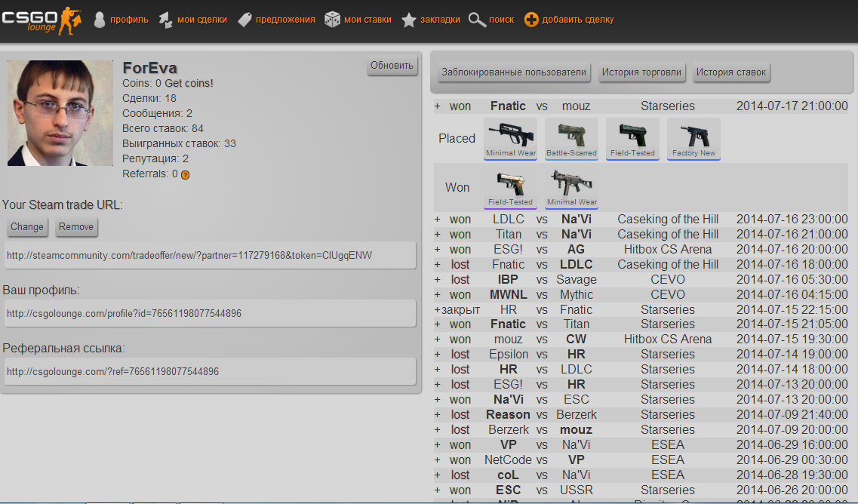This screenshot has width=858, height=504.
Task: Expand Na'Vi vs ESC bet row
Action: point(437,400)
